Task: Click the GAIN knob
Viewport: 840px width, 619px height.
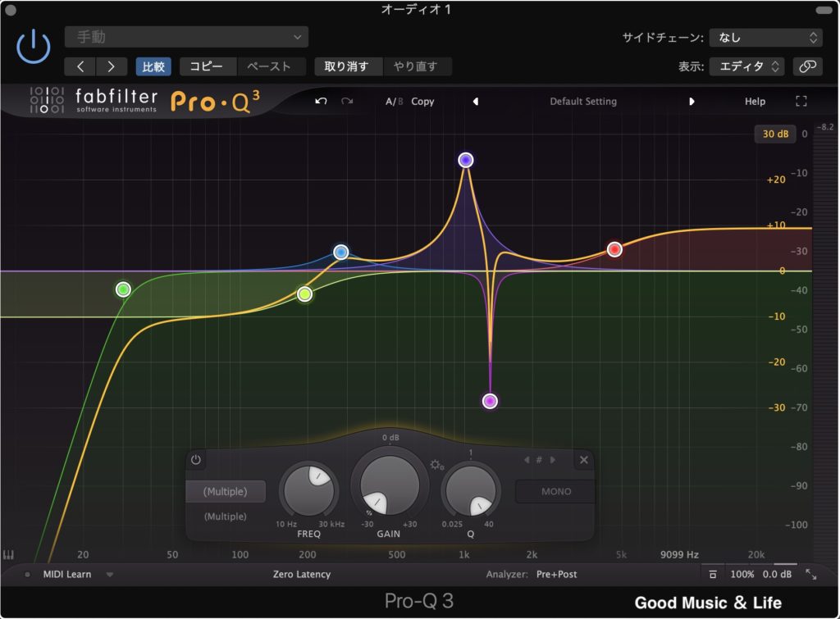Action: pos(390,485)
